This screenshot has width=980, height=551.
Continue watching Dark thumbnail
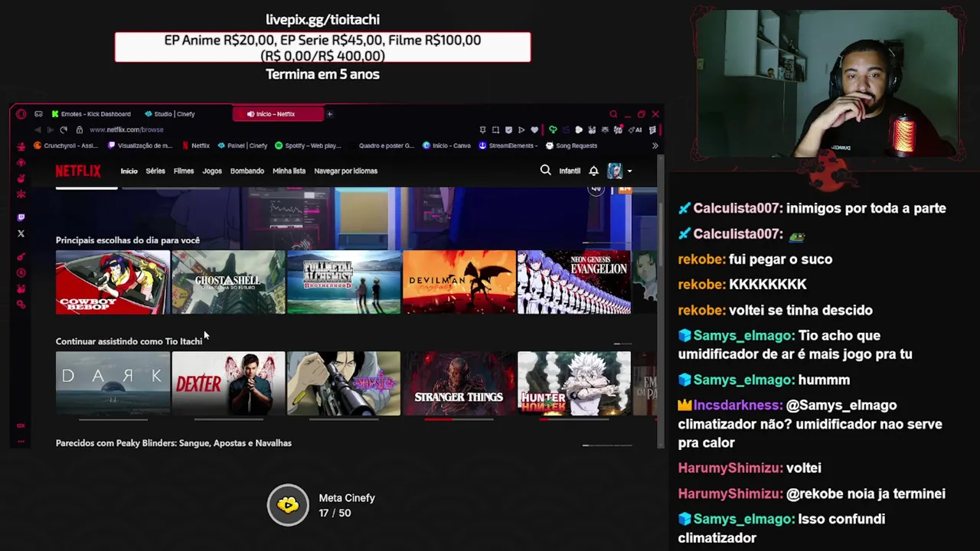(x=113, y=383)
